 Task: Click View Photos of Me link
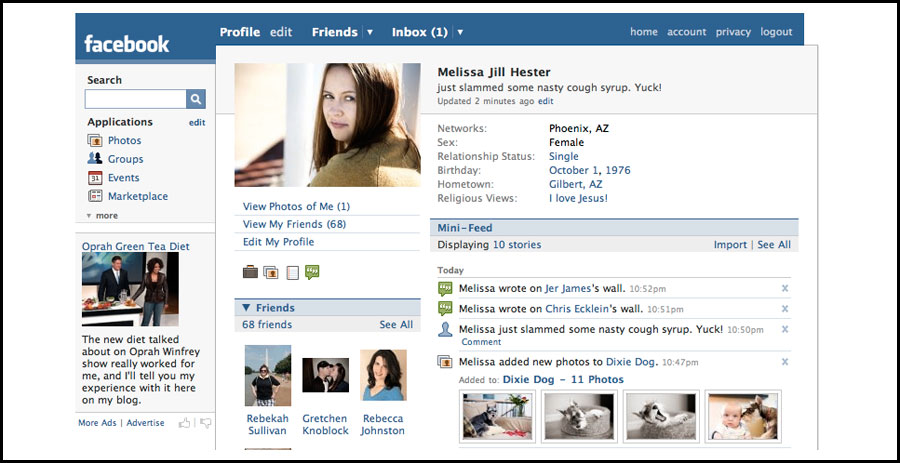click(296, 207)
